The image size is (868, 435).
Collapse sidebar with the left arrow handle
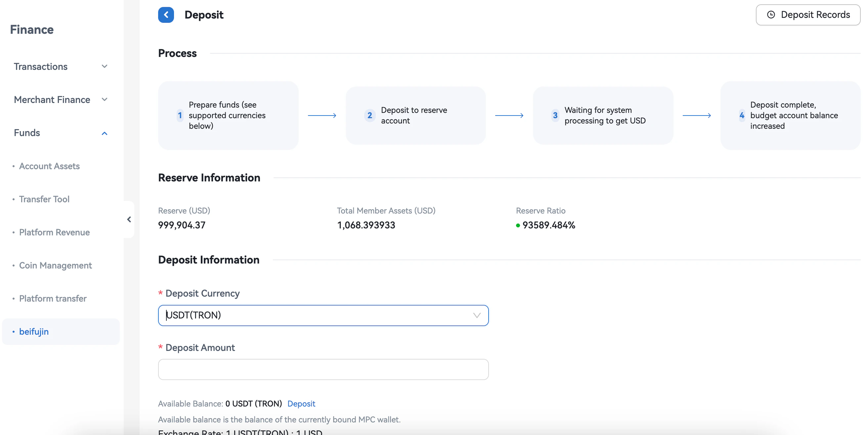coord(129,219)
